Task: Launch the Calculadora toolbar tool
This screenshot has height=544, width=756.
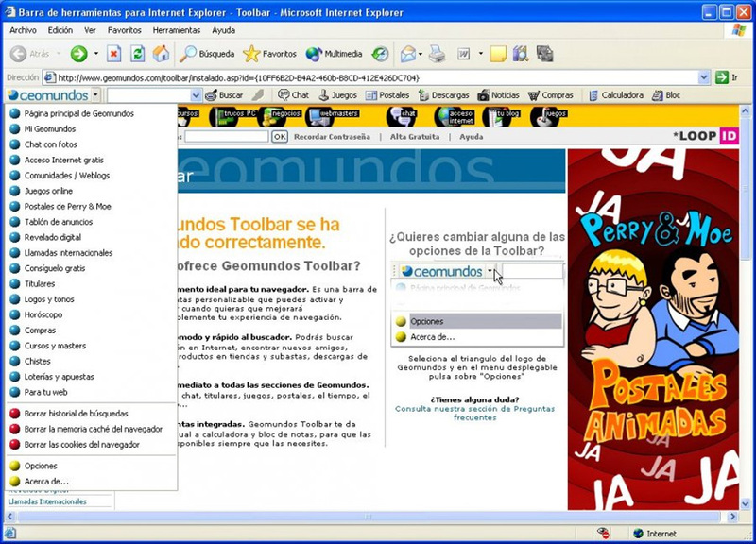Action: pyautogui.click(x=616, y=95)
